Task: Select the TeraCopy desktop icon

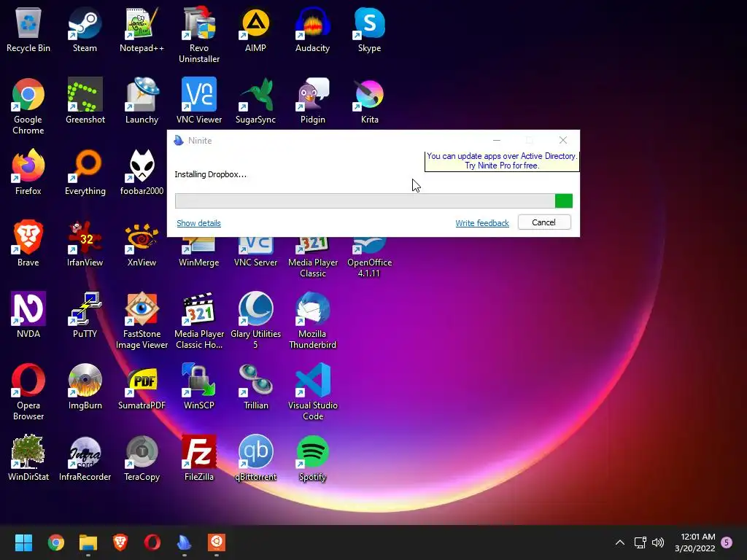Action: [x=142, y=458]
